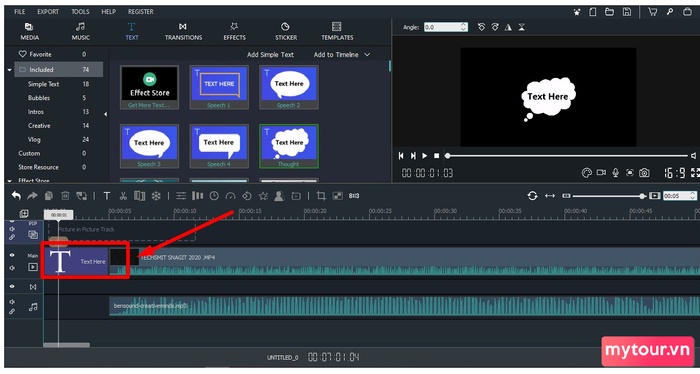Screen dimensions: 700x374
Task: Click the key register icon
Action: (670, 12)
